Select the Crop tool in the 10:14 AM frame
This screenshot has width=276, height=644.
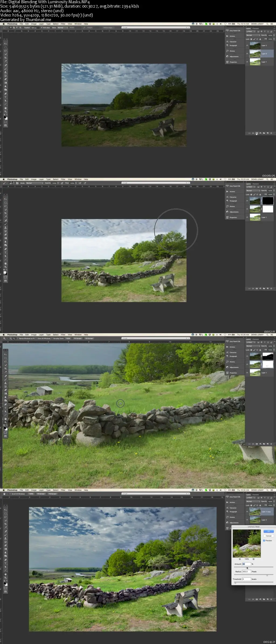tap(6, 58)
